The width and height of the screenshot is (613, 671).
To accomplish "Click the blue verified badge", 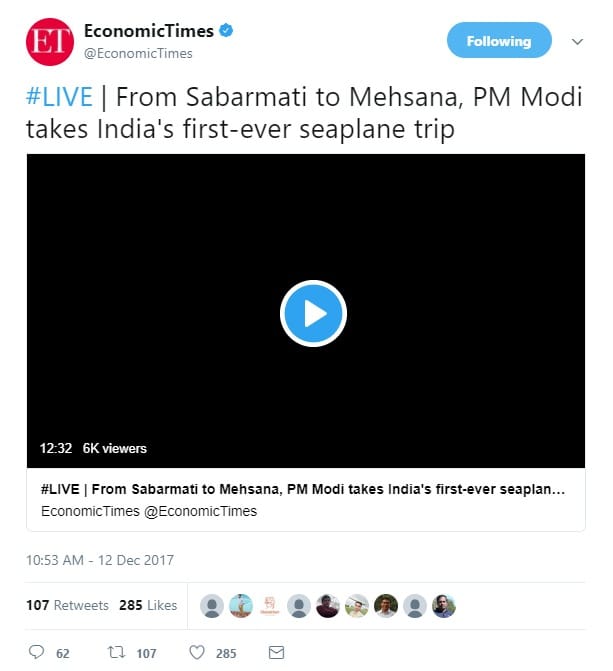I will click(227, 32).
